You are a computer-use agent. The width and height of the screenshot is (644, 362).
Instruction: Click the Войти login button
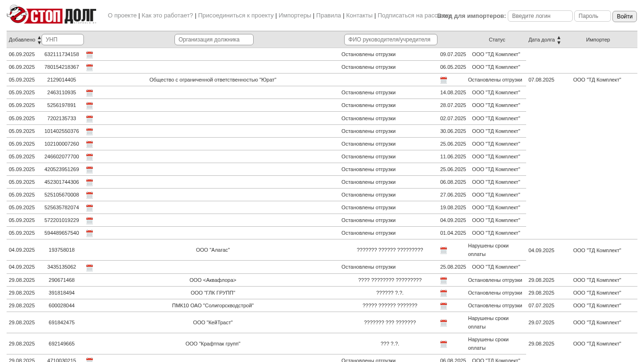coord(625,16)
